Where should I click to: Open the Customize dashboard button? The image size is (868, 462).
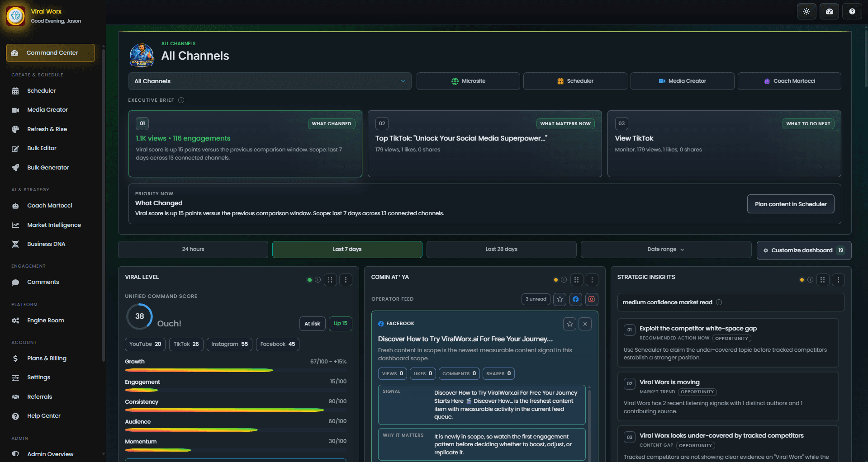(804, 250)
